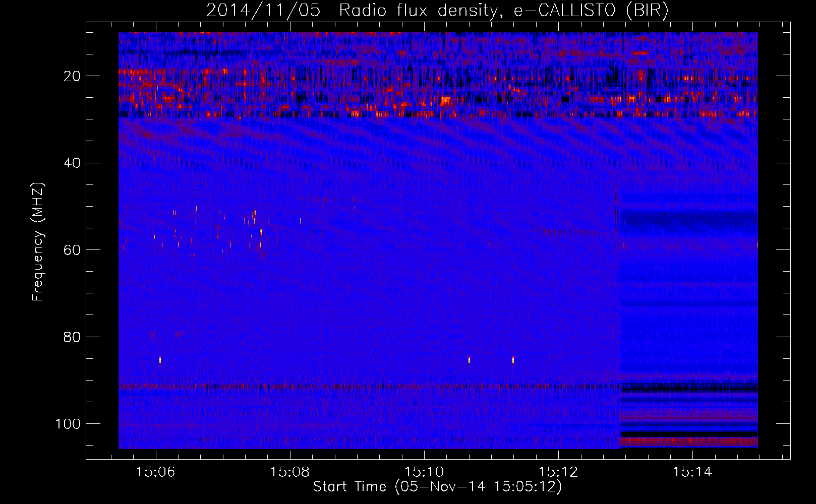Click the '100' frequency tick label
The width and height of the screenshot is (816, 504).
pyautogui.click(x=68, y=424)
